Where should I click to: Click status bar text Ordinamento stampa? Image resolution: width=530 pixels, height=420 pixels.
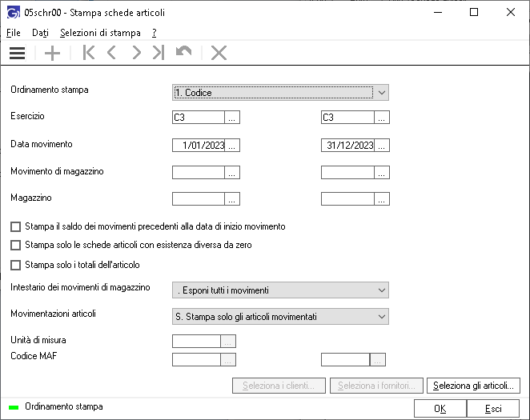point(64,406)
